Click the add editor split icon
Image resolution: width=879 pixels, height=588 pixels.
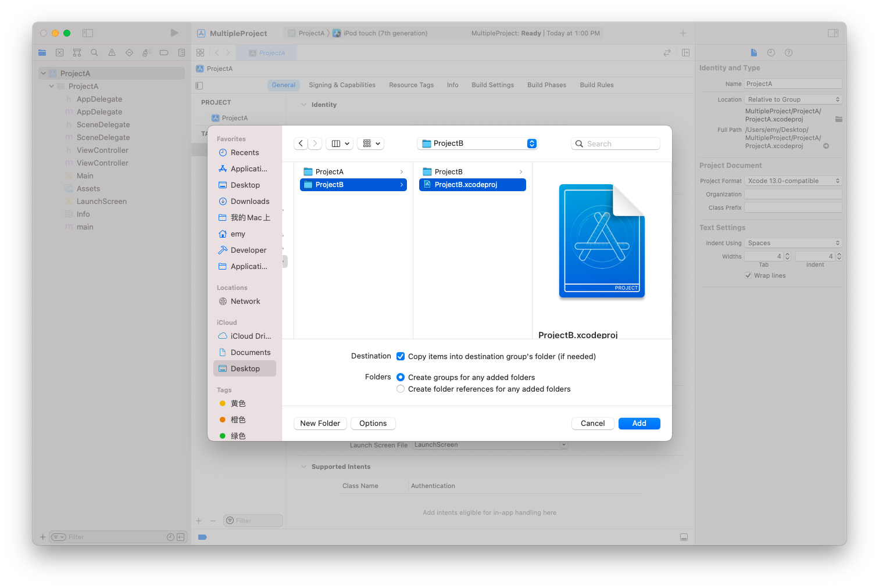pyautogui.click(x=685, y=52)
